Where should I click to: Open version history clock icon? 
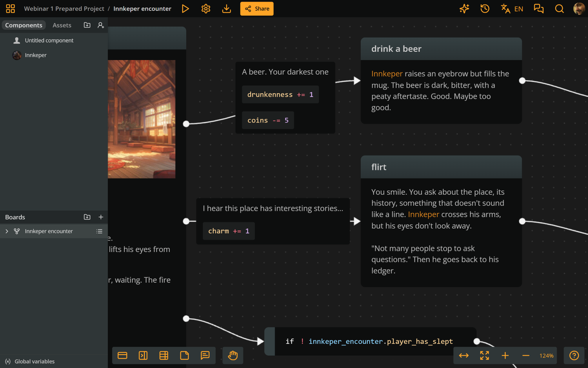click(485, 9)
